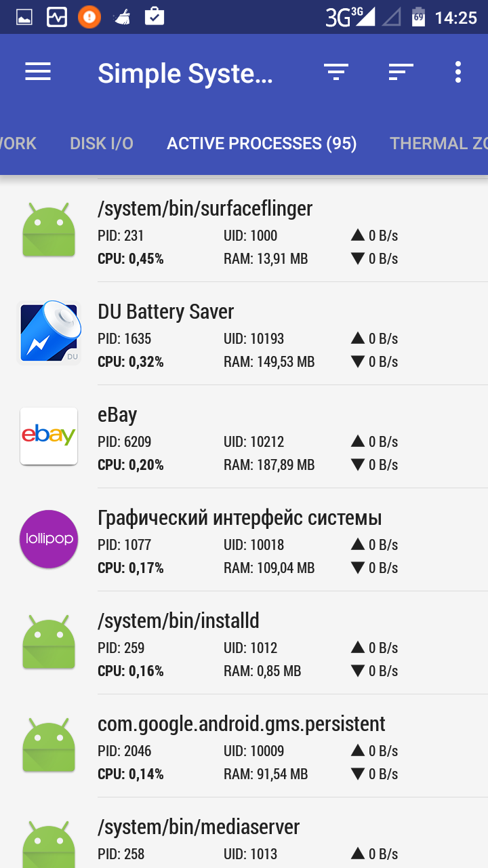The height and width of the screenshot is (868, 488).
Task: Tap the orange alert notification icon
Action: click(x=89, y=17)
